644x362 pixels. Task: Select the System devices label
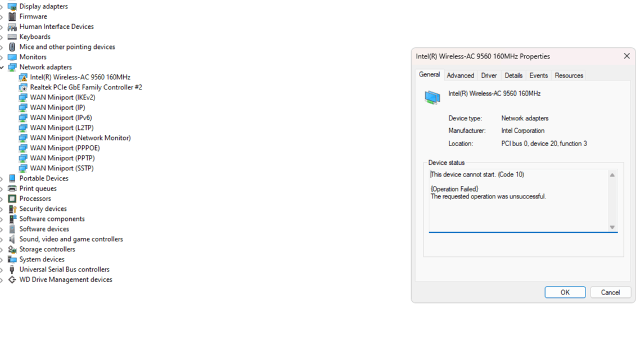[x=42, y=259]
